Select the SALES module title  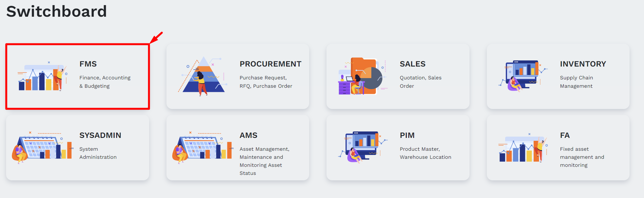(412, 64)
